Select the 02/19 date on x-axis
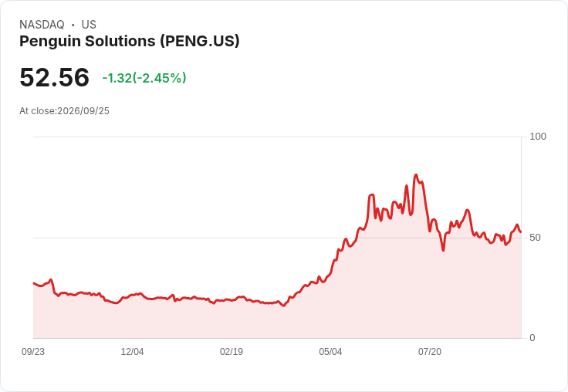 click(231, 352)
